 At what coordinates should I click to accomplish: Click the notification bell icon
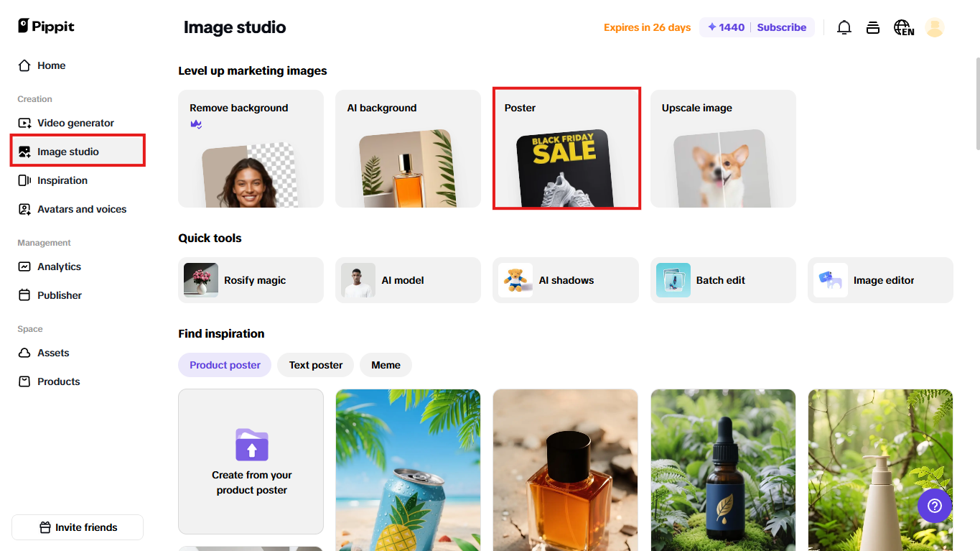click(x=844, y=27)
